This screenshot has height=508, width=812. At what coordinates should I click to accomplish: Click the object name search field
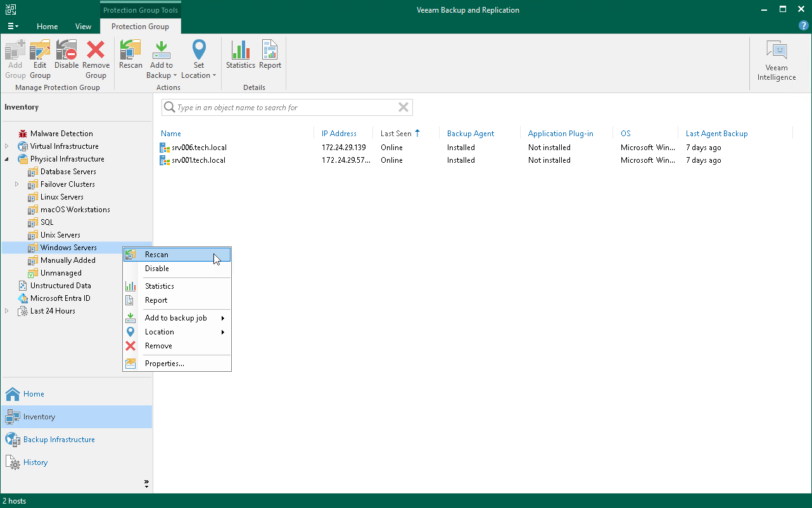(x=285, y=108)
